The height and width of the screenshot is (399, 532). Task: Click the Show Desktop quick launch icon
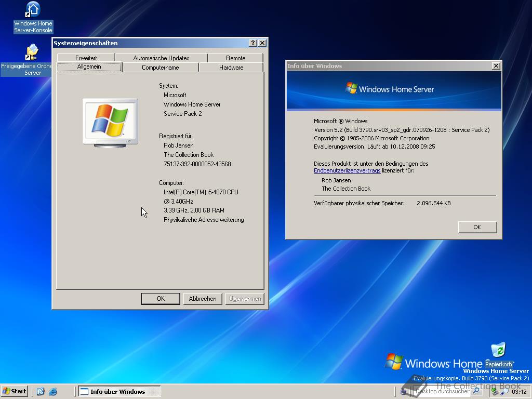[41, 392]
